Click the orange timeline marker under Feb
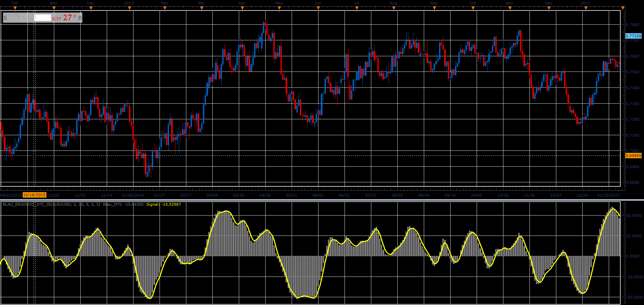 [x=165, y=8]
